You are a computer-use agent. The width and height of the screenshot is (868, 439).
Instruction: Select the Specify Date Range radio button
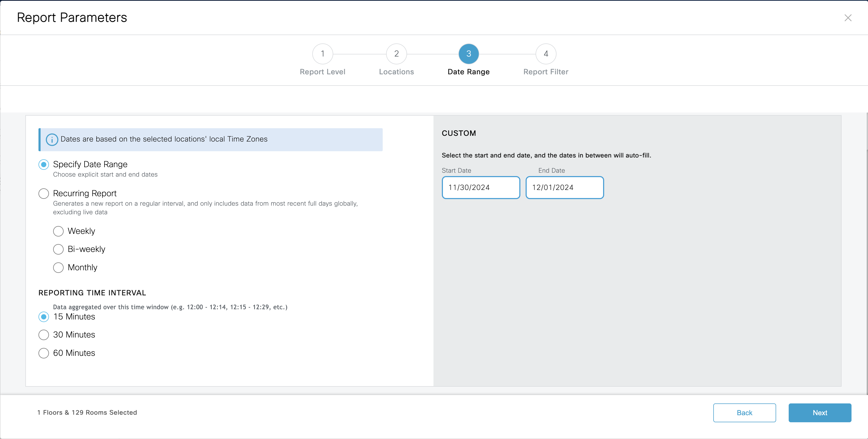(43, 165)
